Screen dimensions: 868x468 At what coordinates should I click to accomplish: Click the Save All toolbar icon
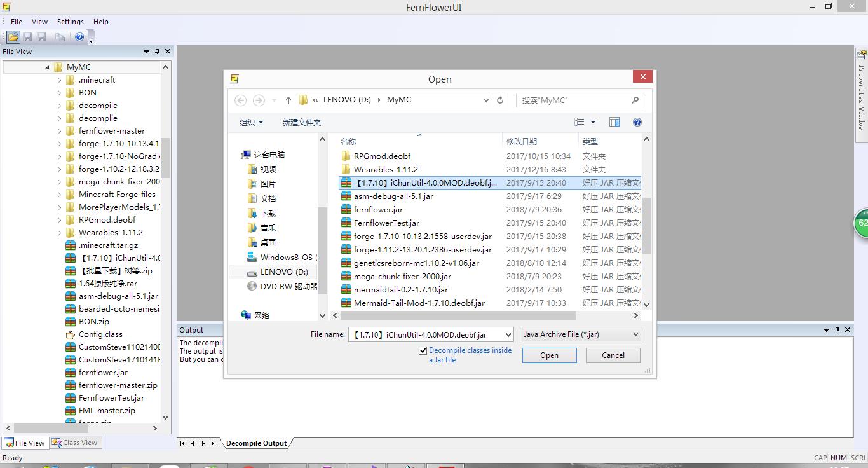click(42, 38)
